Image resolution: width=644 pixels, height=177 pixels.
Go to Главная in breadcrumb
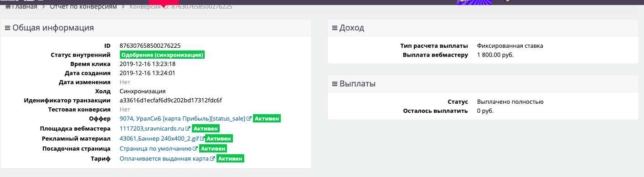[25, 7]
